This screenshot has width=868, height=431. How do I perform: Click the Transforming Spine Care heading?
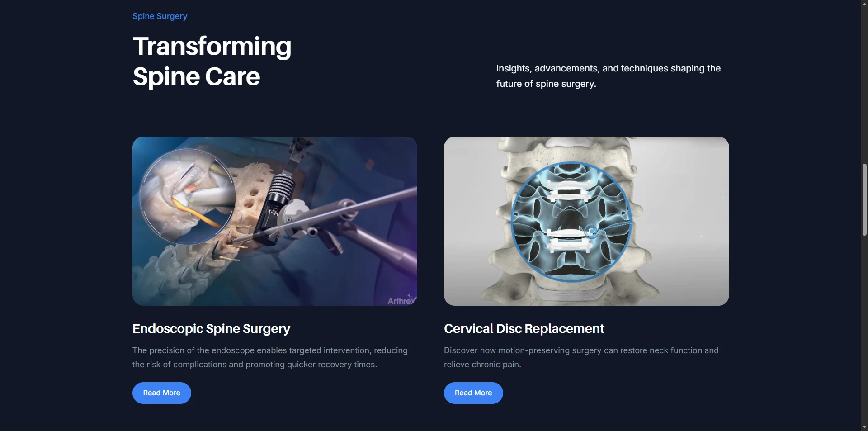coord(212,61)
